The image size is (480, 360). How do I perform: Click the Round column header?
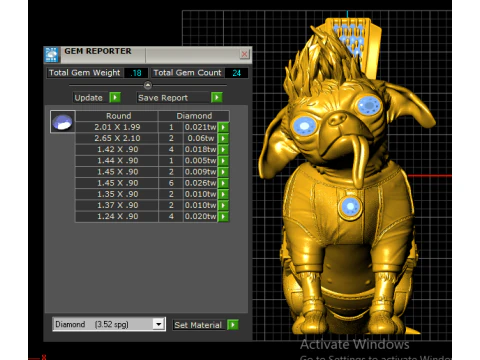(x=117, y=116)
